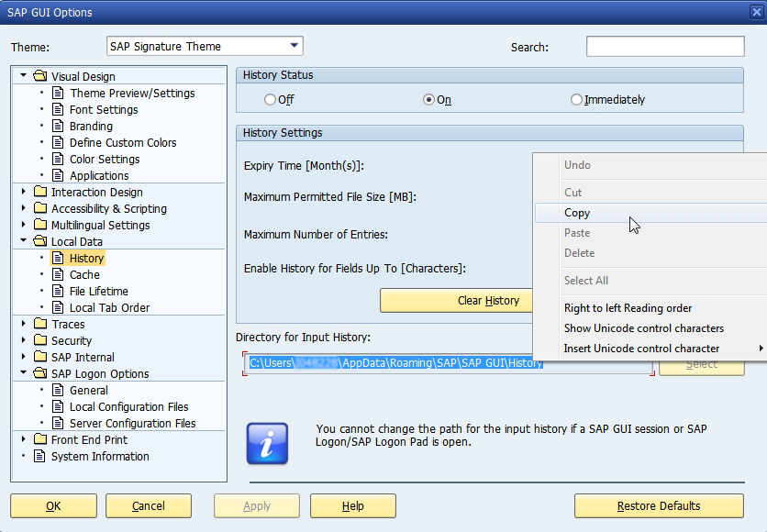Click the General document icon under SAP Logon Options
Image resolution: width=767 pixels, height=532 pixels.
pyautogui.click(x=58, y=390)
